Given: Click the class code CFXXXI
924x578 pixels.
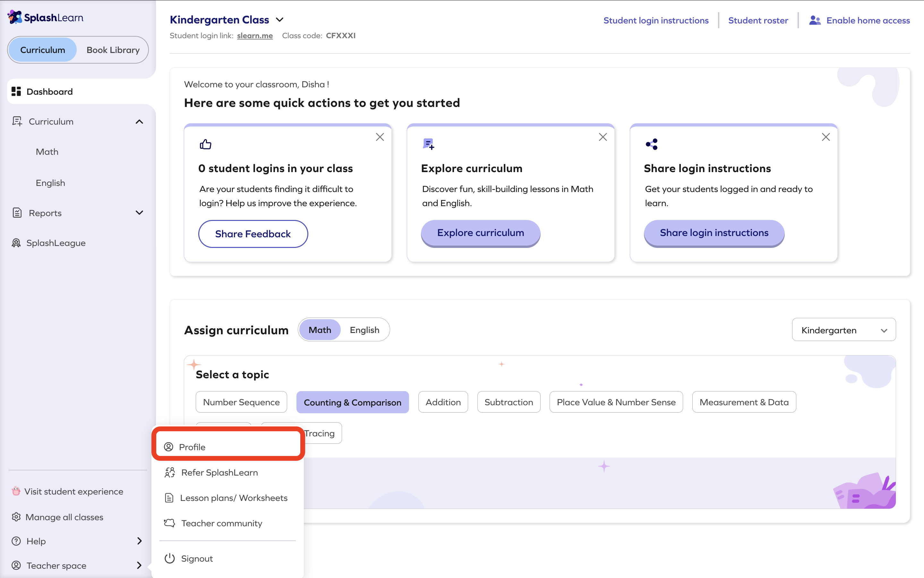Looking at the screenshot, I should [x=341, y=36].
